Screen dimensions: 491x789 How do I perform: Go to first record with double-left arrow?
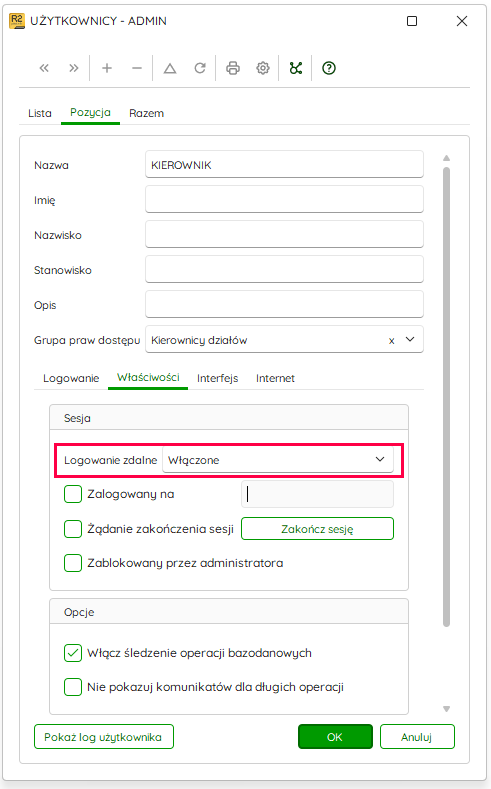pos(44,68)
